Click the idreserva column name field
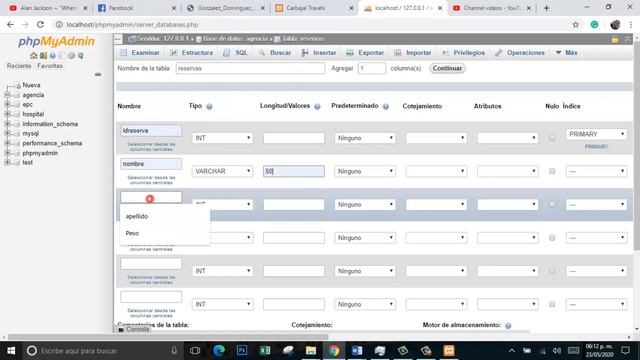Image resolution: width=640 pixels, height=360 pixels. [151, 131]
